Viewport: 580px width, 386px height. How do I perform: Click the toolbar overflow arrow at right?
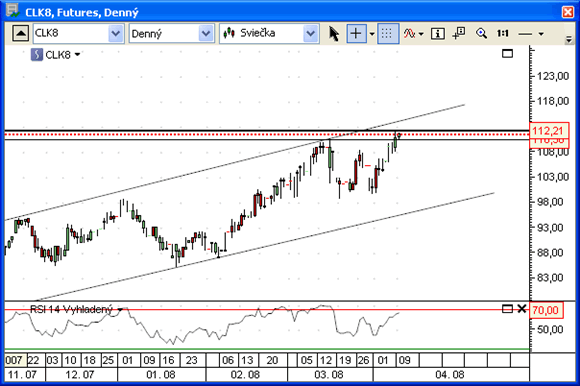point(569,39)
